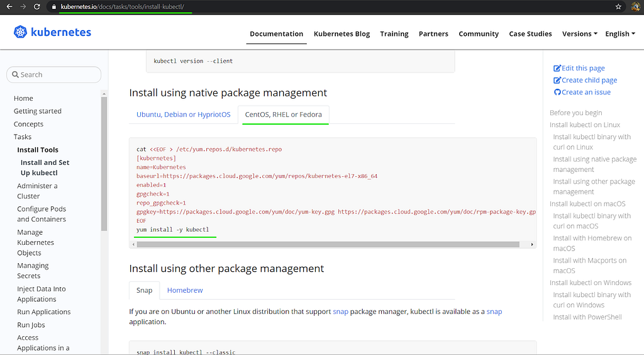Image resolution: width=644 pixels, height=355 pixels.
Task: Click the code block left scroll arrow
Action: (133, 244)
